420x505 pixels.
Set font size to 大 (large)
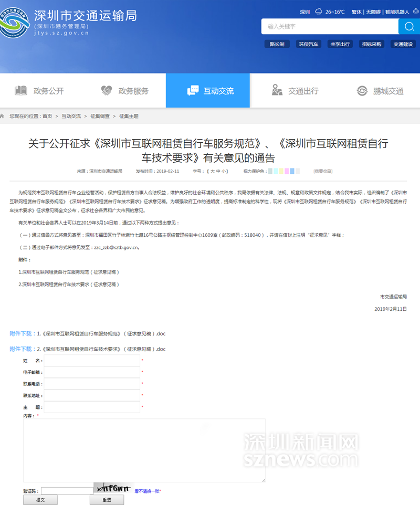coord(211,171)
